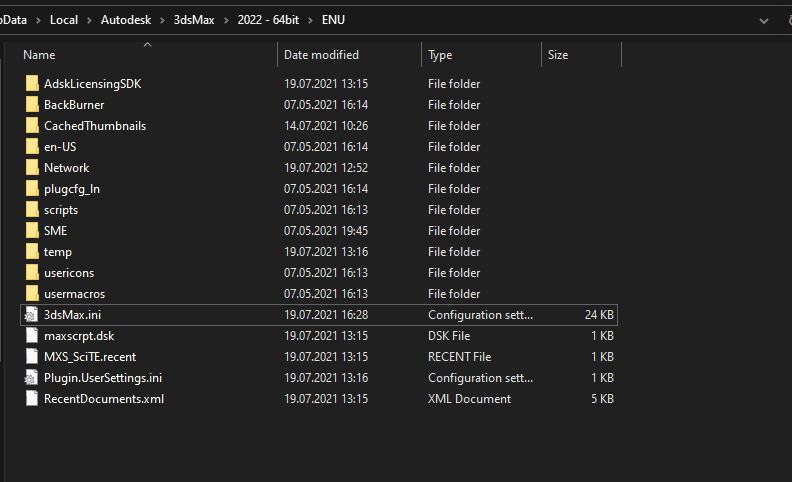This screenshot has width=792, height=482.
Task: Select the temp folder icon
Action: point(32,251)
